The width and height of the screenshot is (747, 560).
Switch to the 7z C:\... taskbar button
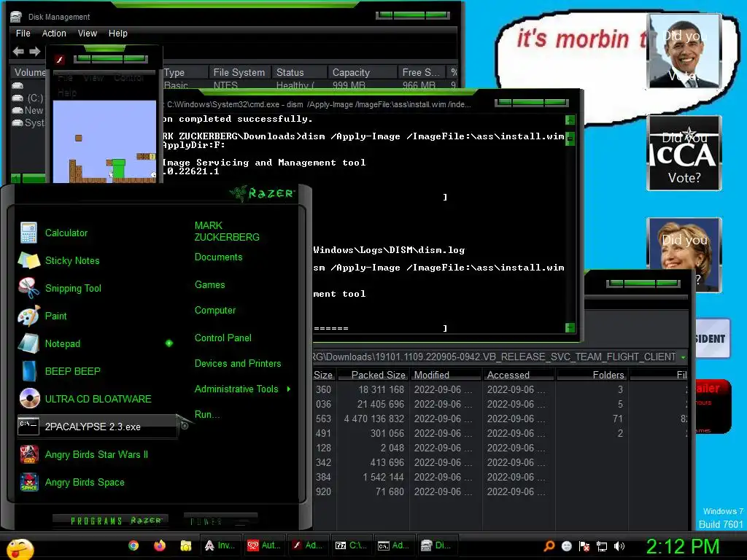pyautogui.click(x=351, y=545)
